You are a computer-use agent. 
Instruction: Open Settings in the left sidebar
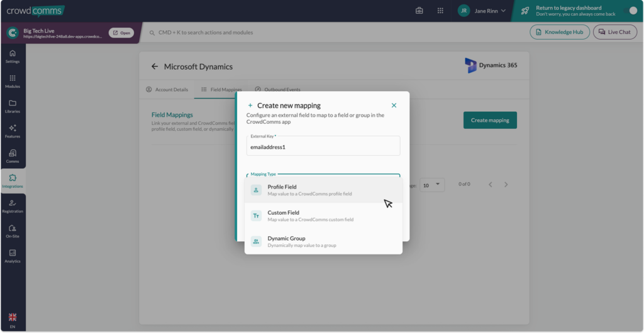point(13,57)
